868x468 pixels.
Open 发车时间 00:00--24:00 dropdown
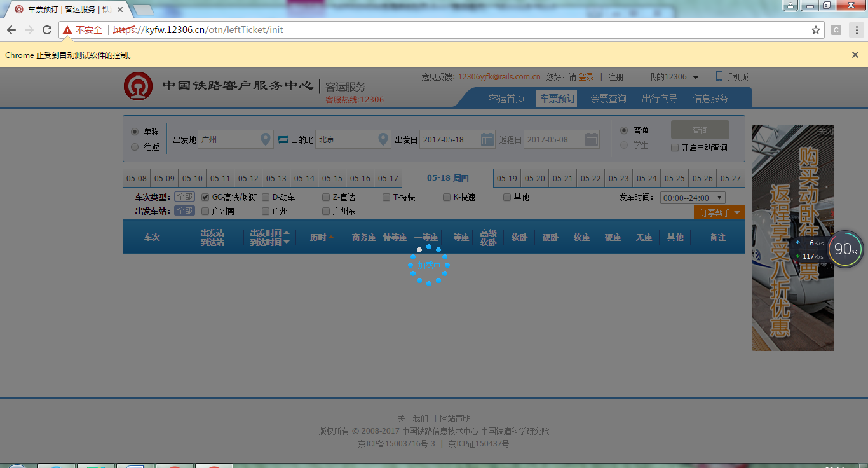[x=693, y=198]
